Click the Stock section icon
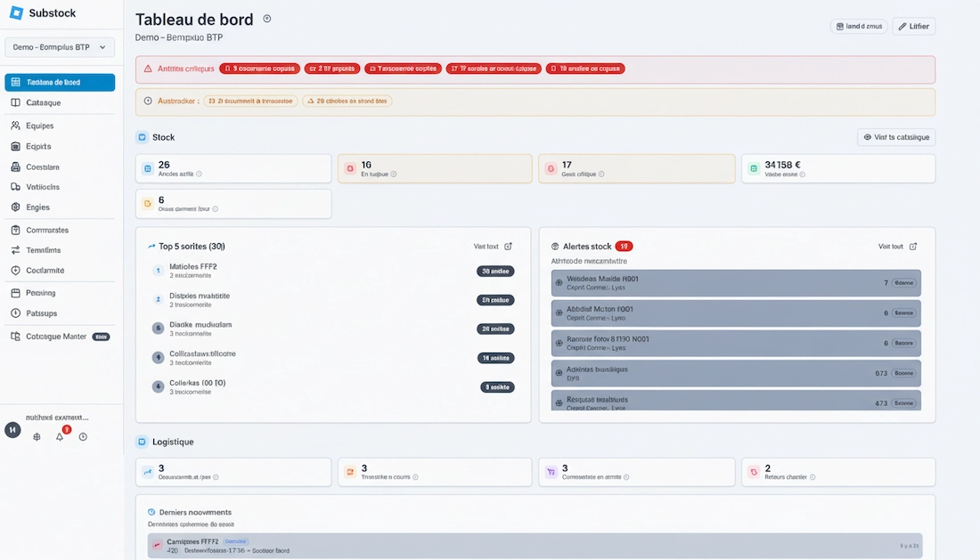The width and height of the screenshot is (980, 560). 142,137
